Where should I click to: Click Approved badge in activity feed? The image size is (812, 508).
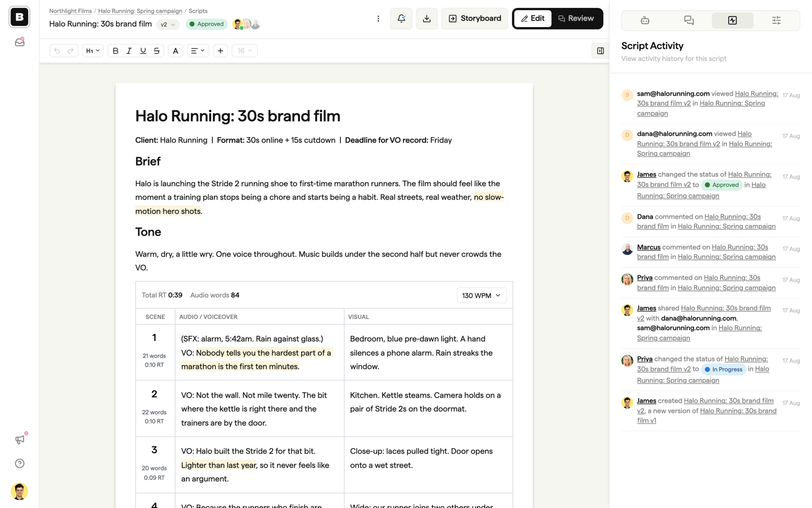click(722, 185)
